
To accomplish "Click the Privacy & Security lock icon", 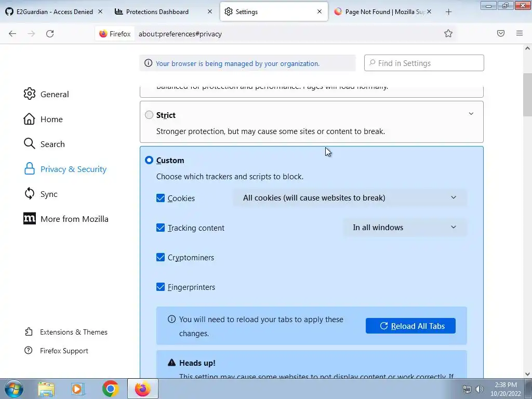I will coord(30,169).
